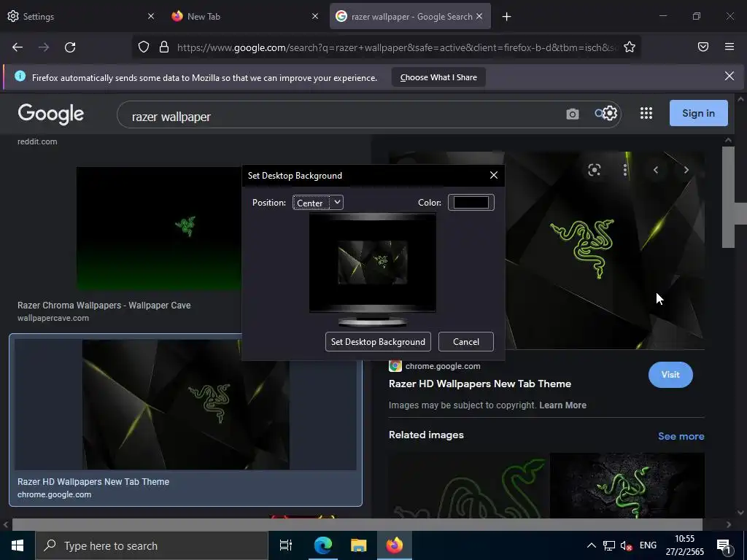The image size is (747, 560).
Task: Open a new tab with plus icon
Action: tap(506, 17)
